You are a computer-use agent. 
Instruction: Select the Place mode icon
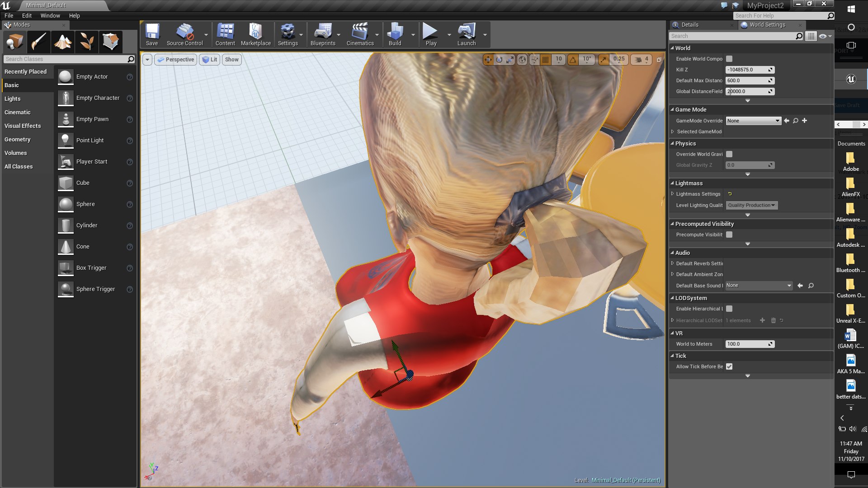point(14,42)
